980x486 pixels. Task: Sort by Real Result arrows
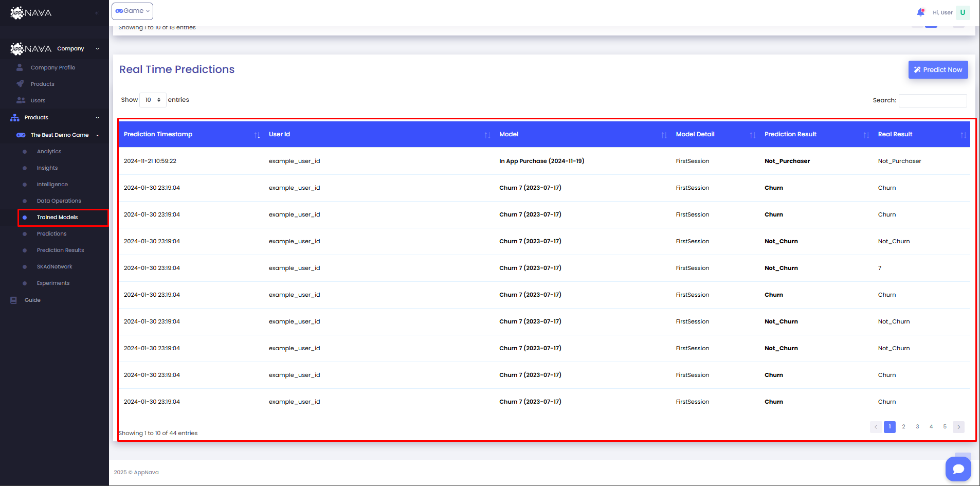(963, 135)
